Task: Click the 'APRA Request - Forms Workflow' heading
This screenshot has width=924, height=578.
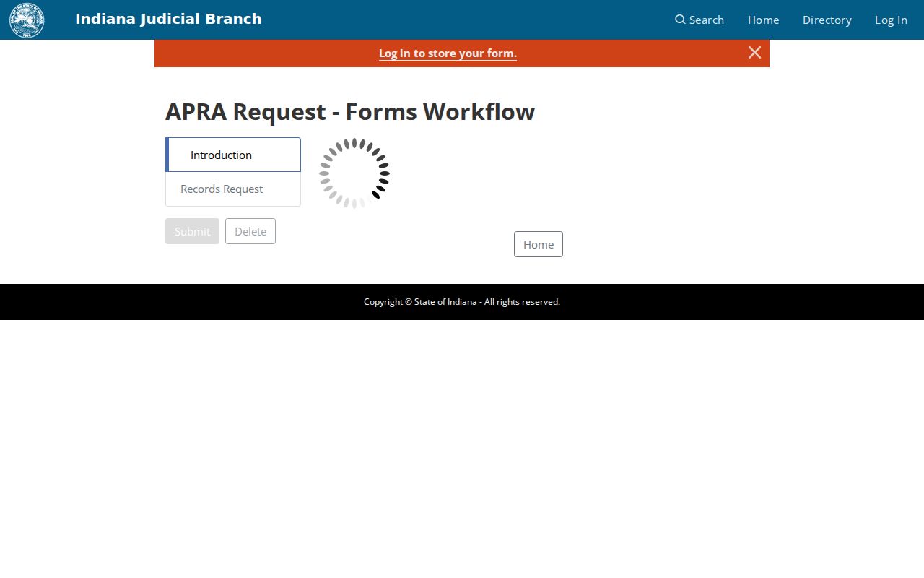Action: (350, 112)
